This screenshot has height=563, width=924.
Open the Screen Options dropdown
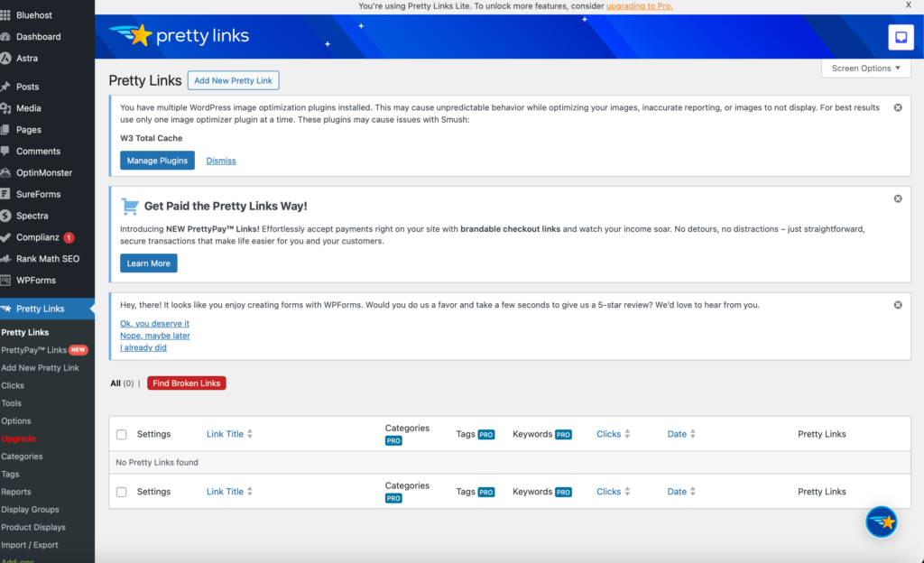pos(864,68)
